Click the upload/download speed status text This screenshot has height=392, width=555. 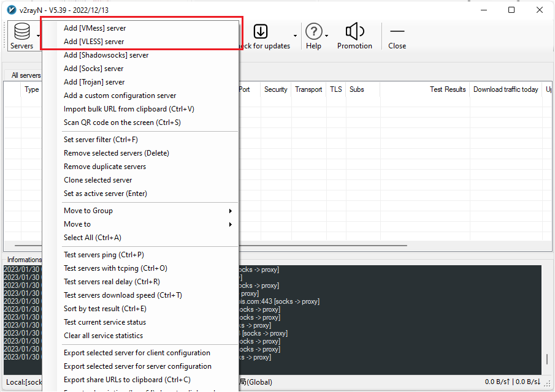pyautogui.click(x=513, y=382)
